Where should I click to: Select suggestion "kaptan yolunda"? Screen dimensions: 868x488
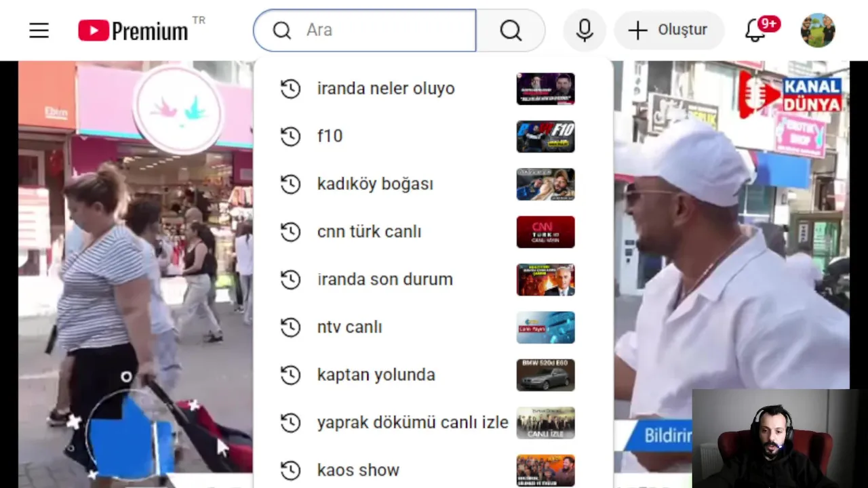point(433,375)
